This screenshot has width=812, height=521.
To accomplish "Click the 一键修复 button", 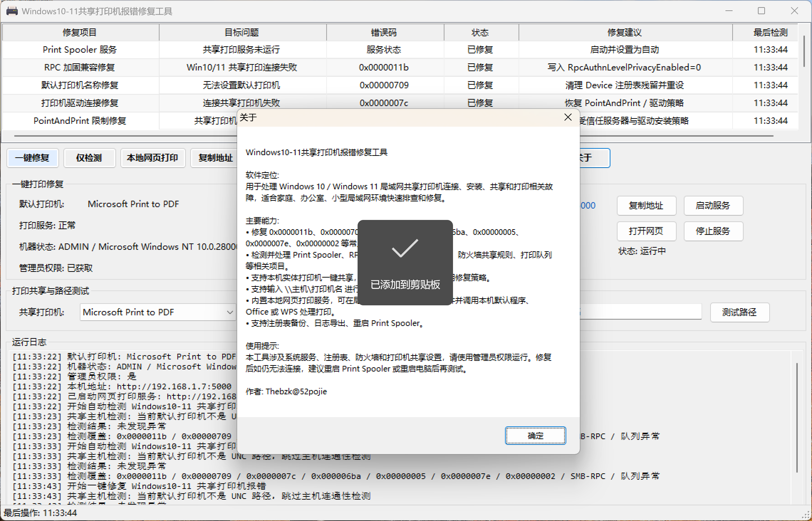I will [x=32, y=158].
